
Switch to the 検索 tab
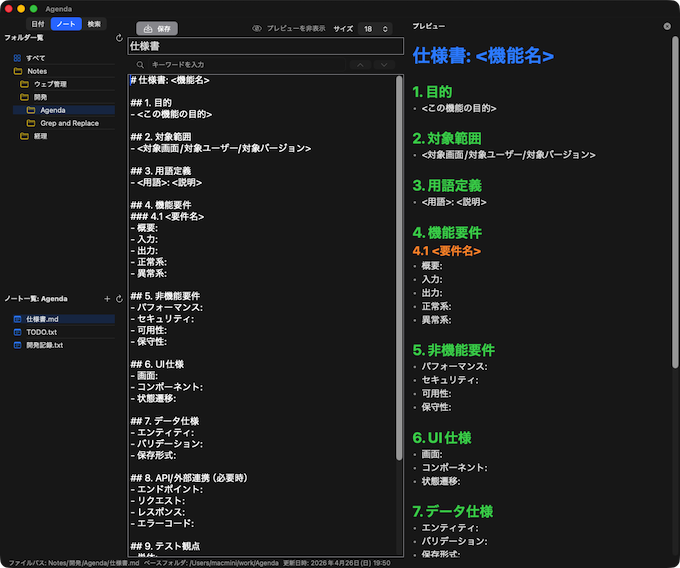point(94,23)
